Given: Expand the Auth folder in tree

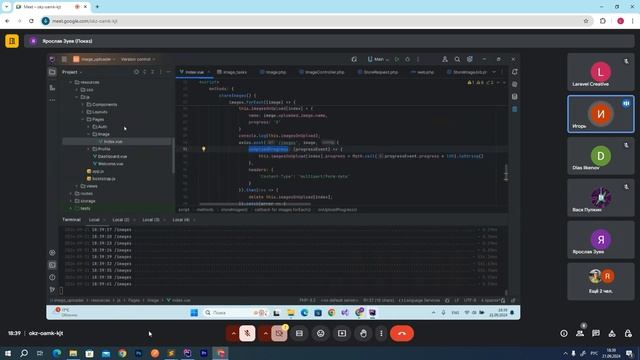Looking at the screenshot, I should tap(89, 127).
